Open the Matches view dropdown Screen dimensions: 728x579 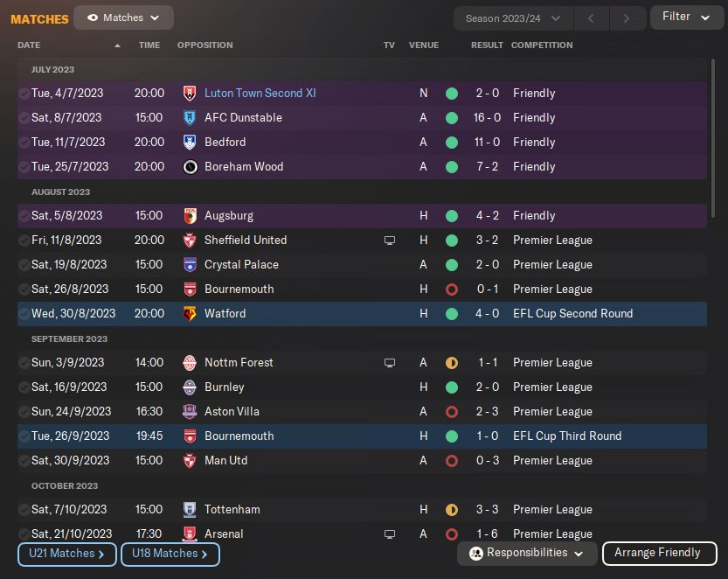click(x=123, y=17)
